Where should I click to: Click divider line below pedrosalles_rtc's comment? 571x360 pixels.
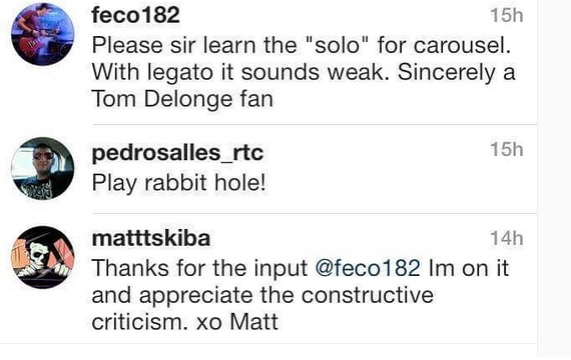[x=315, y=214]
